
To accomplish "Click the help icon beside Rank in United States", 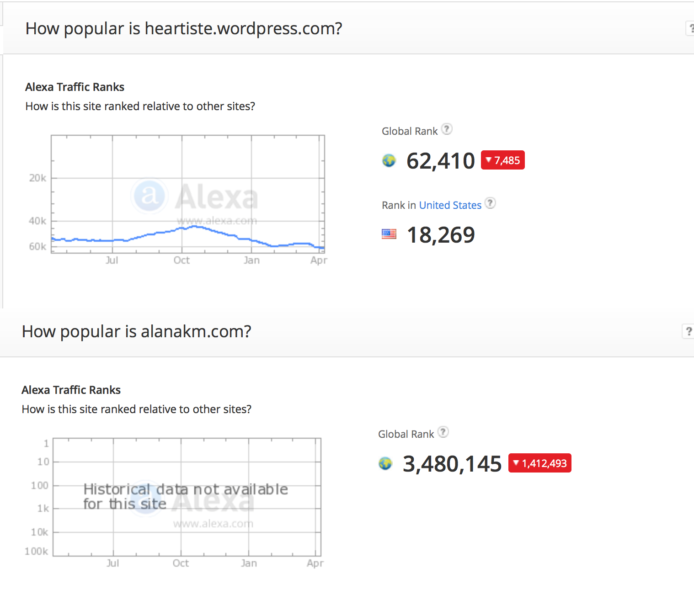I will coord(490,203).
